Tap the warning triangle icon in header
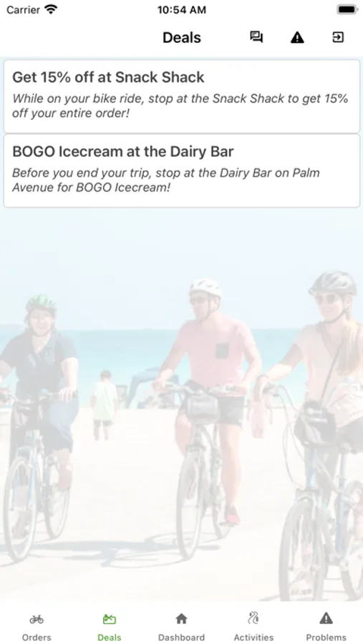The height and width of the screenshot is (644, 363). point(297,37)
